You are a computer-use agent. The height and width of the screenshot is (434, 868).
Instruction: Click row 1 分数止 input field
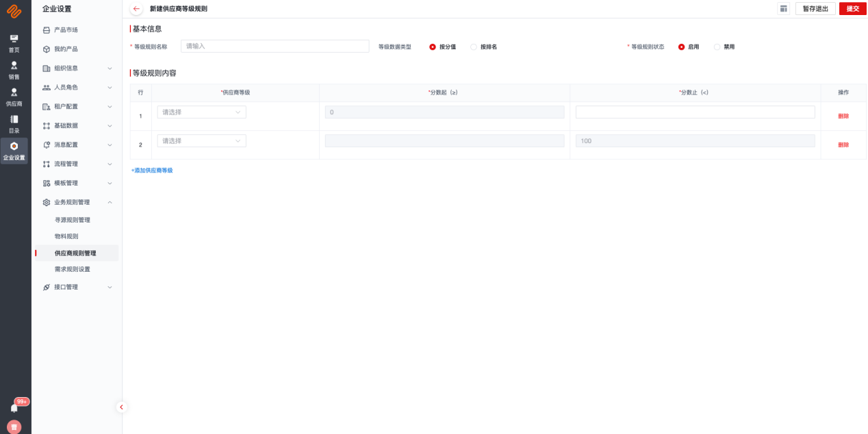coord(695,112)
